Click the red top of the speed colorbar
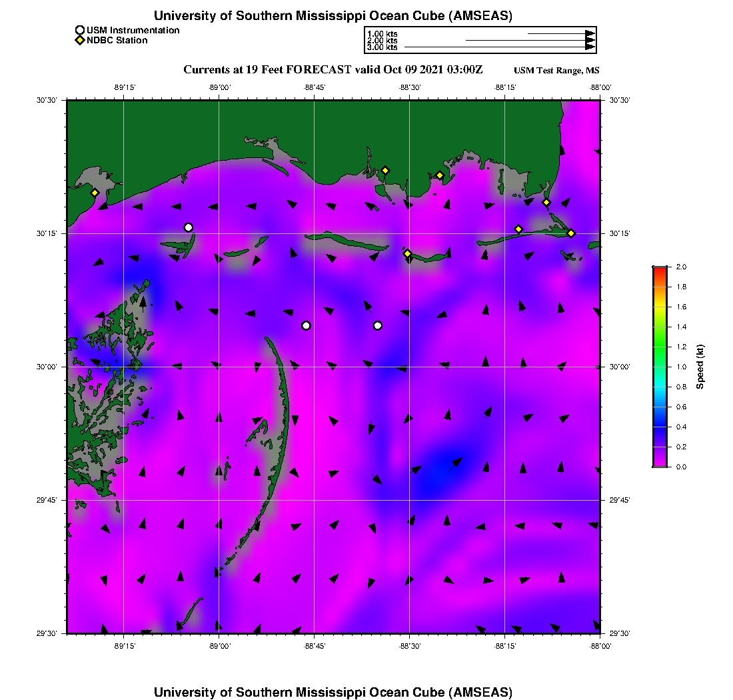The height and width of the screenshot is (700, 733). [660, 269]
